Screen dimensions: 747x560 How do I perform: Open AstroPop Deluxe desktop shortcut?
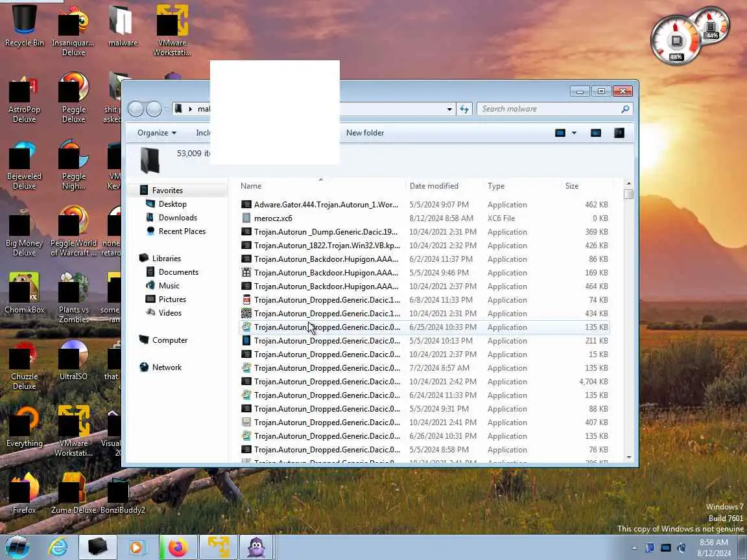pos(24,98)
